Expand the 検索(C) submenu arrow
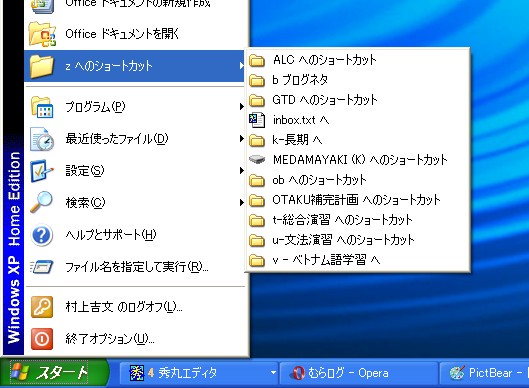529x388 pixels. (x=241, y=202)
